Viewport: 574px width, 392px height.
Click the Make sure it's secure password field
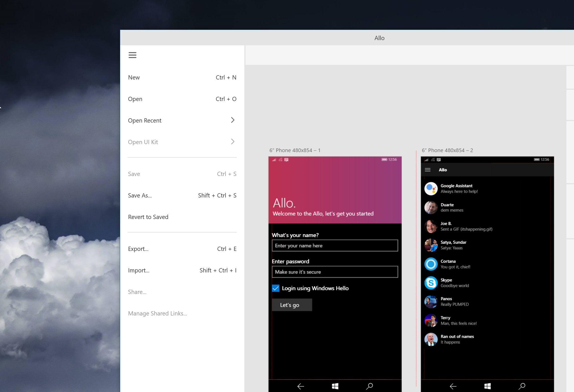click(334, 272)
